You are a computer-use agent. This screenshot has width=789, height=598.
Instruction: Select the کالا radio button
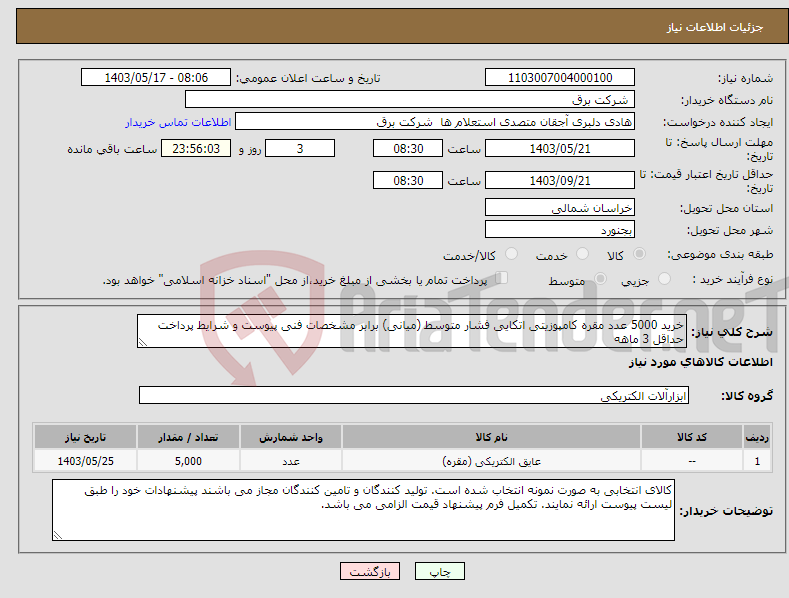click(640, 254)
